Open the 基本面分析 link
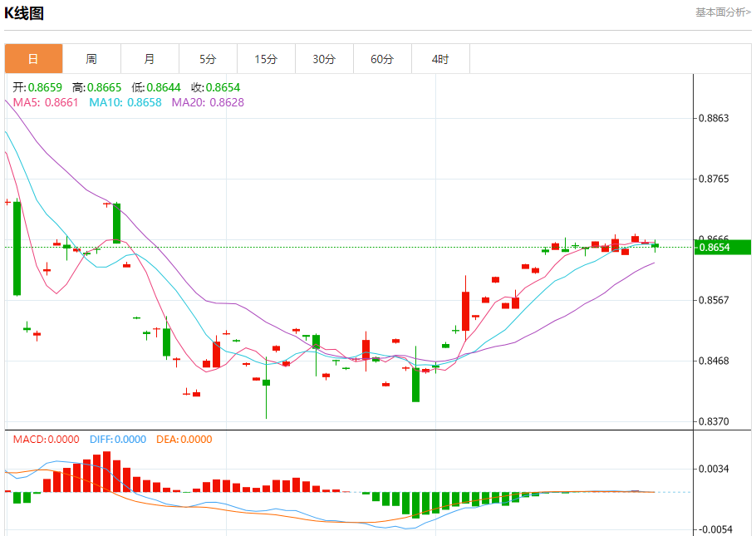The width and height of the screenshot is (756, 536). point(723,12)
